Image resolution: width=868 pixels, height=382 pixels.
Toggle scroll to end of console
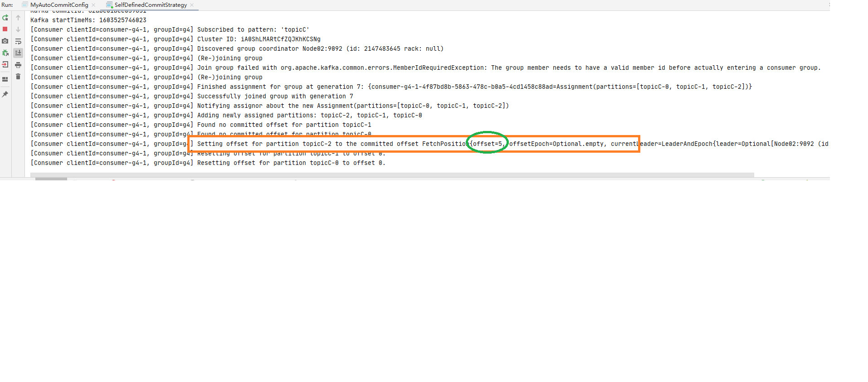tap(18, 53)
